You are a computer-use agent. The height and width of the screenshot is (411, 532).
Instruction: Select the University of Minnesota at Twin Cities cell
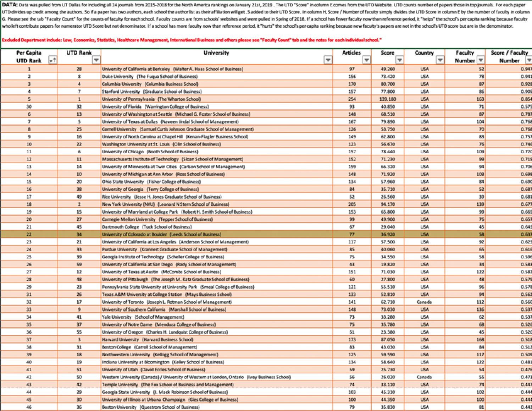[217, 166]
